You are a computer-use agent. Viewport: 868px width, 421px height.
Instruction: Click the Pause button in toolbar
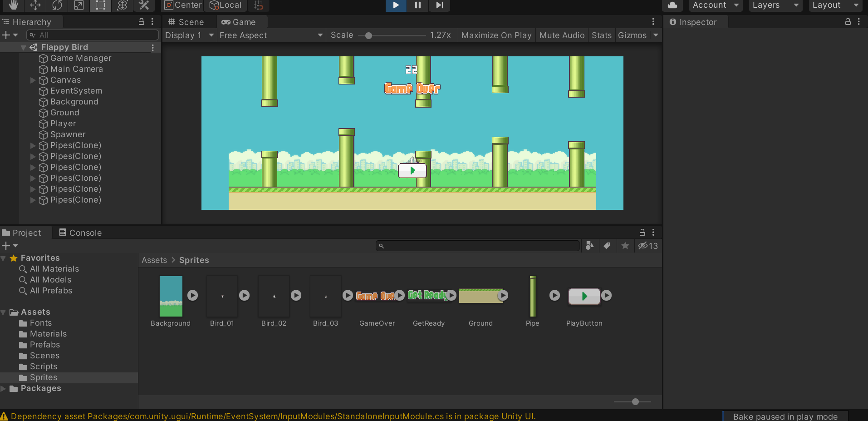[417, 5]
